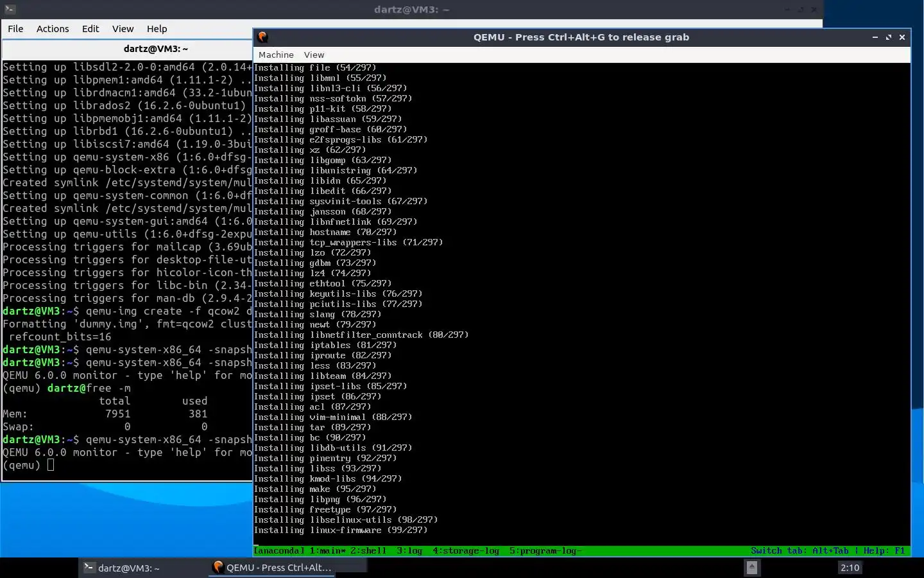Click line 'Installing groff-base (60/297)'
The image size is (924, 578).
coord(330,130)
